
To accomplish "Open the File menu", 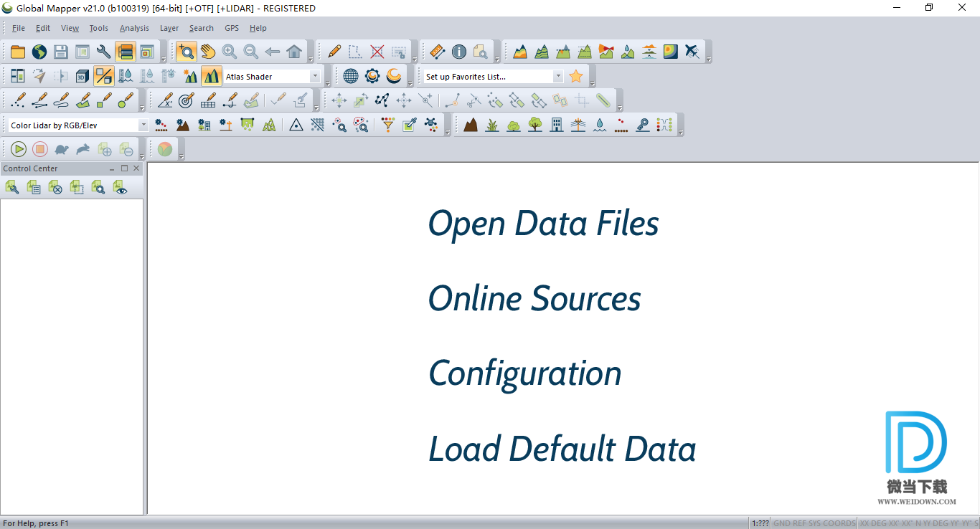I will pos(19,28).
